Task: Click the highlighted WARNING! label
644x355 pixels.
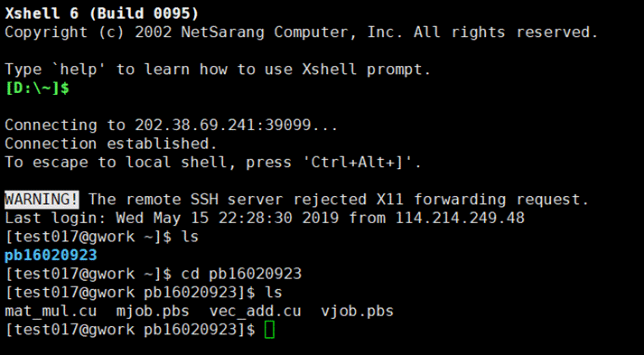Action: tap(42, 200)
